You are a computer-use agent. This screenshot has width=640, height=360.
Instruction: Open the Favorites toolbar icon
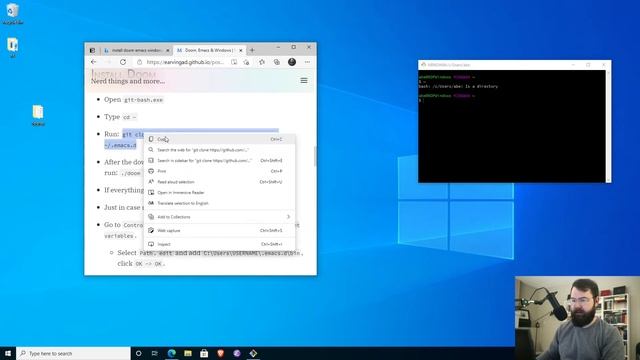pos(262,62)
